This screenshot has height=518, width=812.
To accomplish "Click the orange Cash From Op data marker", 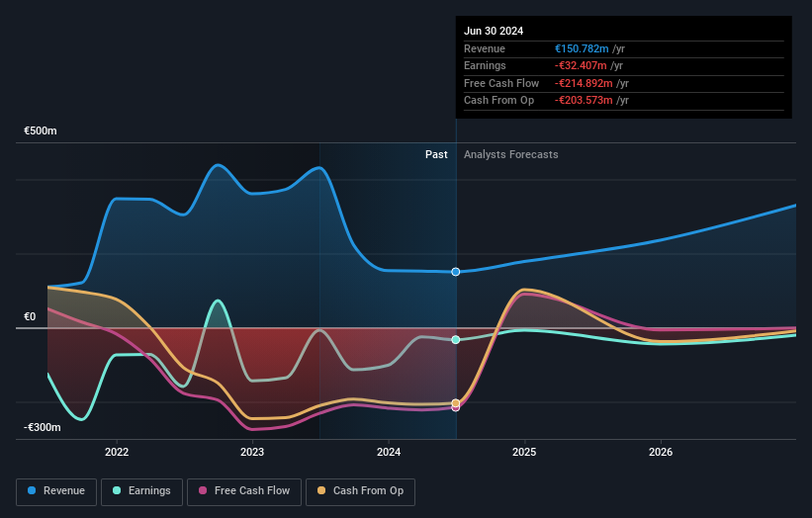I will [x=456, y=402].
